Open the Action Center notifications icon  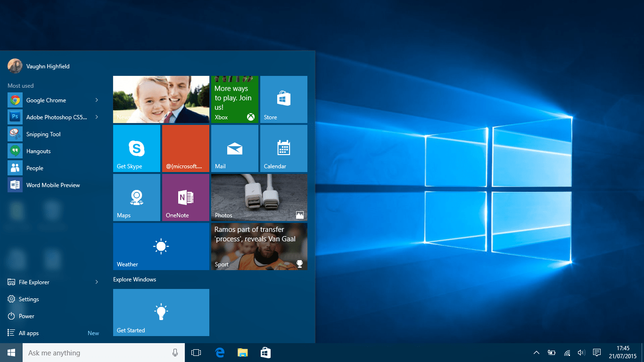(596, 353)
